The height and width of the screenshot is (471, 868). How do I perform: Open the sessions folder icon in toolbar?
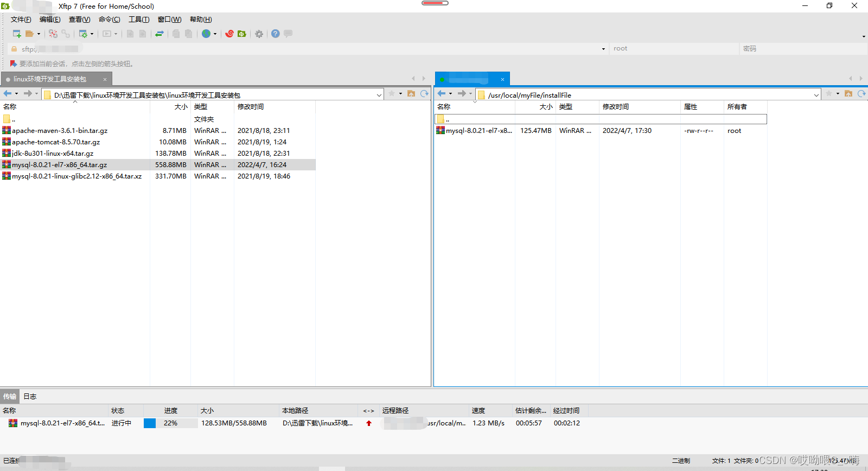coord(30,34)
